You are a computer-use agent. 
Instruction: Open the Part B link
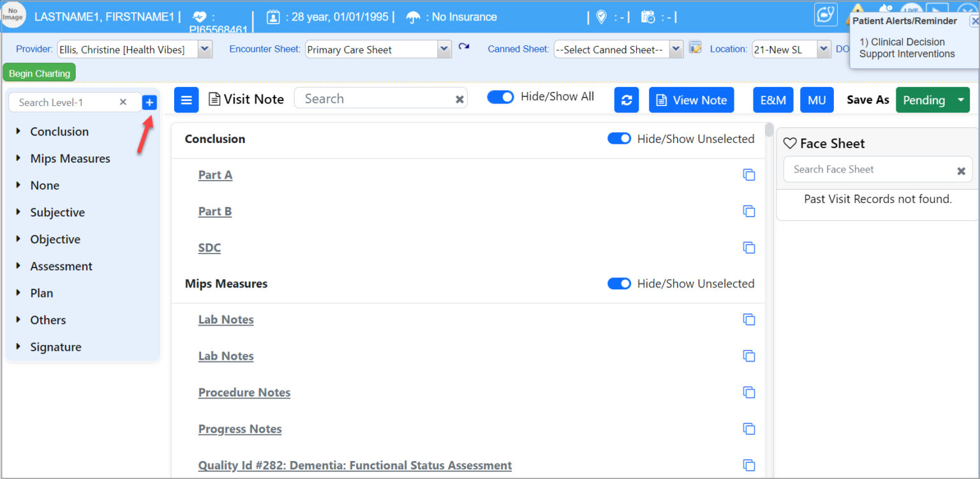point(214,211)
